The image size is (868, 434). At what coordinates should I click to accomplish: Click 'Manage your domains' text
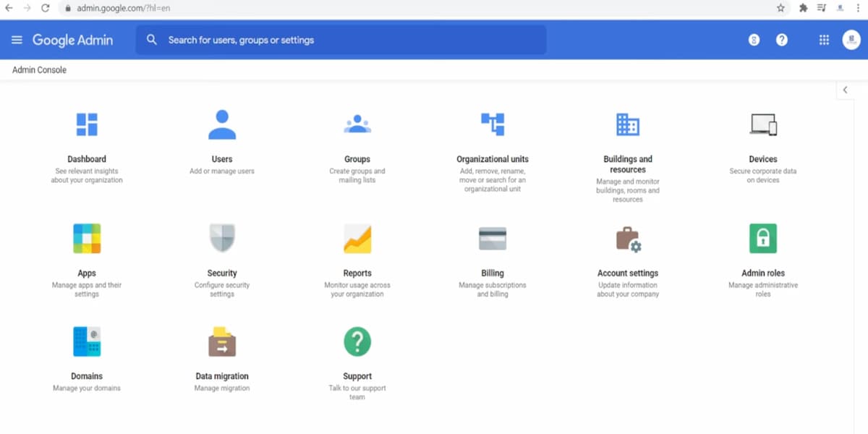coord(87,388)
